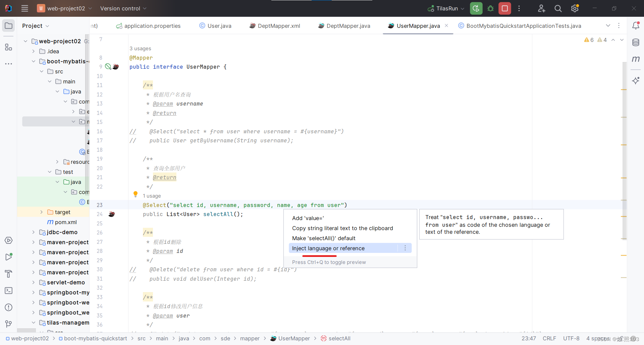Open the Git tool window
The width and height of the screenshot is (644, 345).
point(8,324)
